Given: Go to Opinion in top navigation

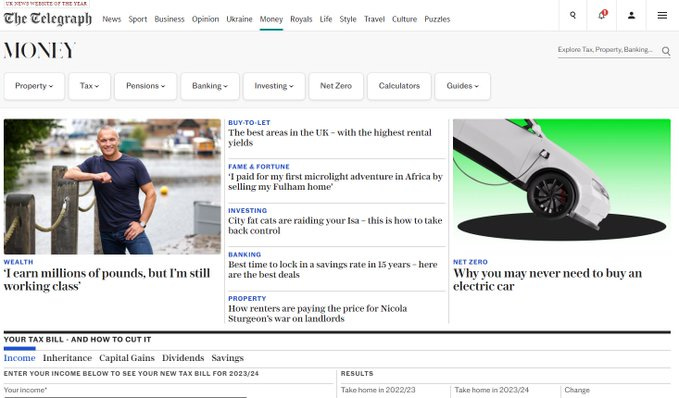Looking at the screenshot, I should point(205,19).
